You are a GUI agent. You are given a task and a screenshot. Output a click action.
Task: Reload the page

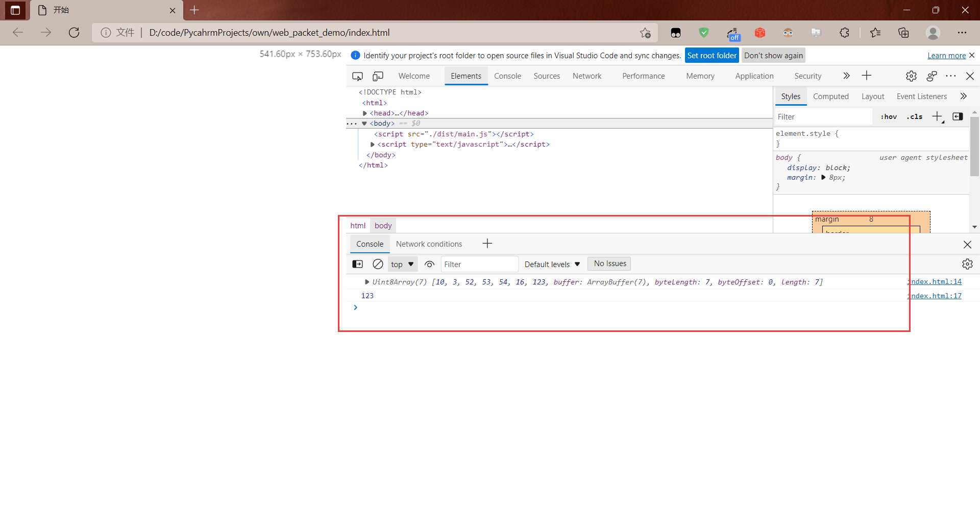pos(74,33)
